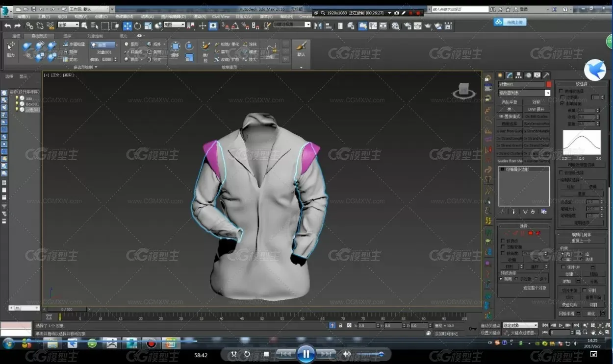Open the 全部 selection filter dropdown
The height and width of the screenshot is (364, 613).
coord(68,24)
